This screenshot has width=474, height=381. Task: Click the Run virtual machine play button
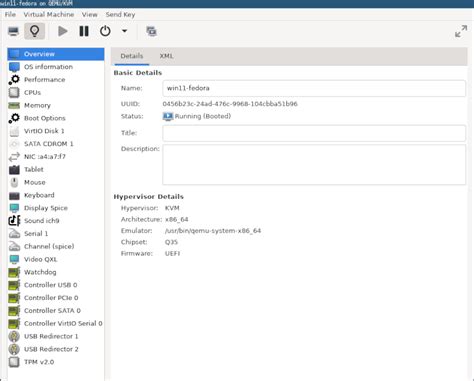62,31
